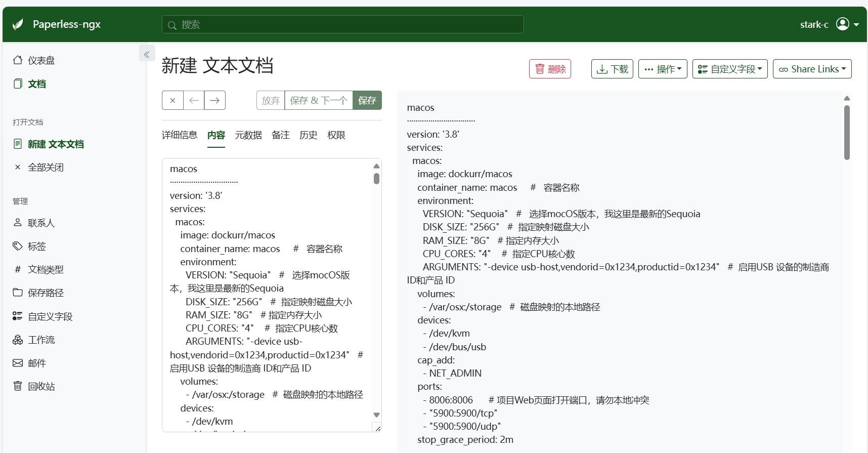Image resolution: width=868 pixels, height=453 pixels.
Task: Go to previous document arrow
Action: [194, 100]
